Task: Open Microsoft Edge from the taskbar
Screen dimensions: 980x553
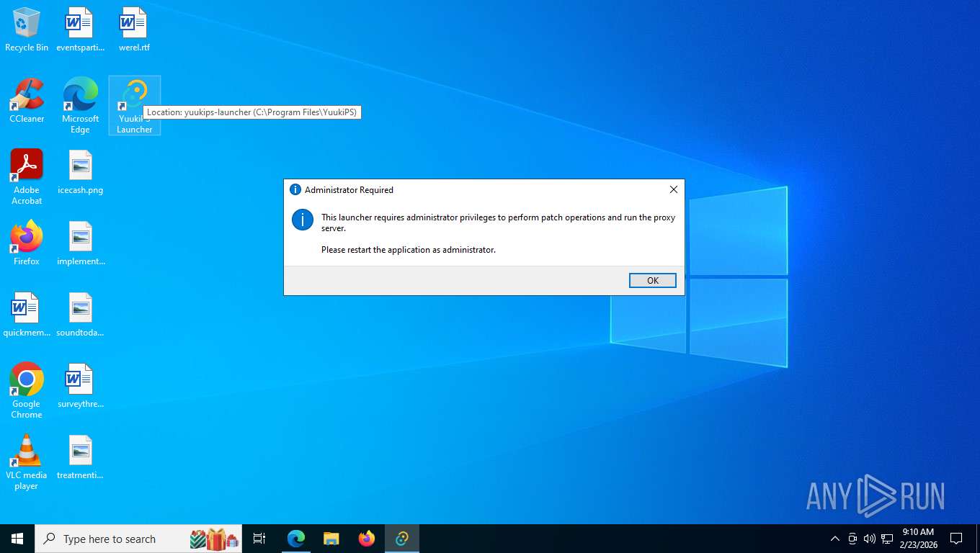Action: pos(296,539)
